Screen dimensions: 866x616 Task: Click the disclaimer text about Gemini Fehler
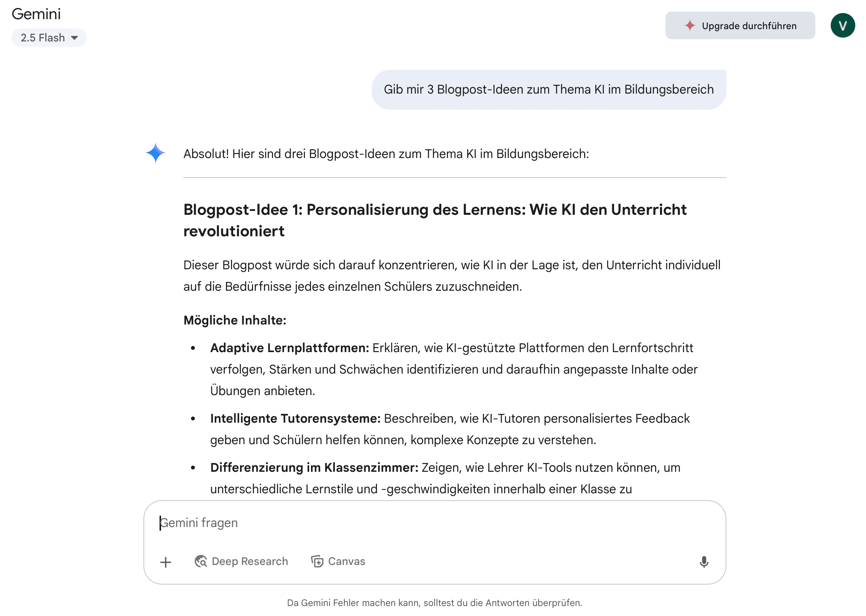435,603
